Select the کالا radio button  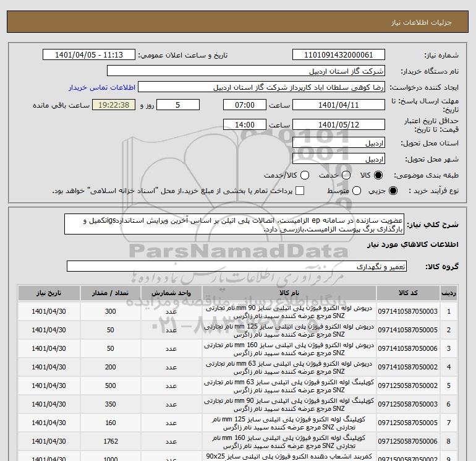pos(378,175)
